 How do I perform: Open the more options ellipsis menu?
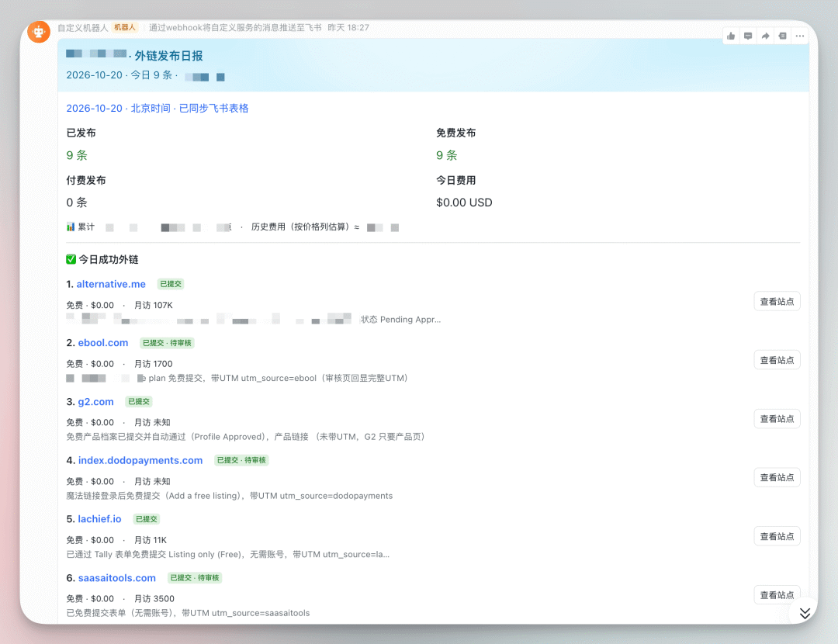(x=799, y=36)
